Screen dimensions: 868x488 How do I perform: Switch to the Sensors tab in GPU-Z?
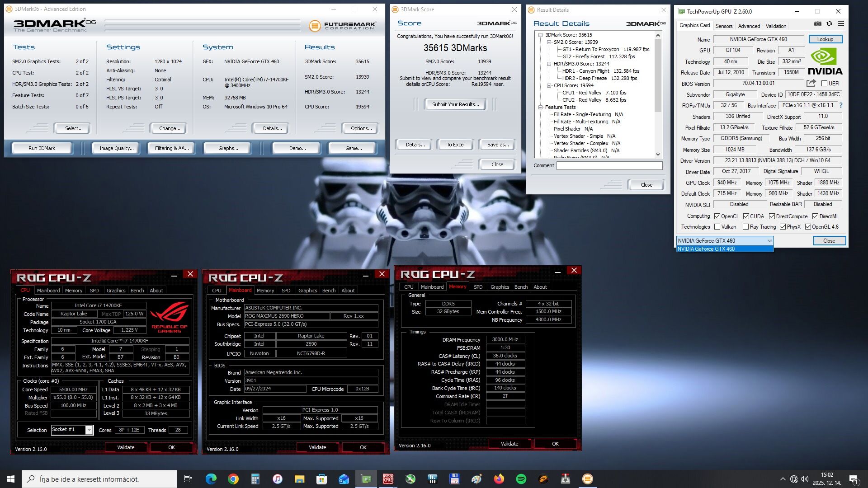[724, 26]
